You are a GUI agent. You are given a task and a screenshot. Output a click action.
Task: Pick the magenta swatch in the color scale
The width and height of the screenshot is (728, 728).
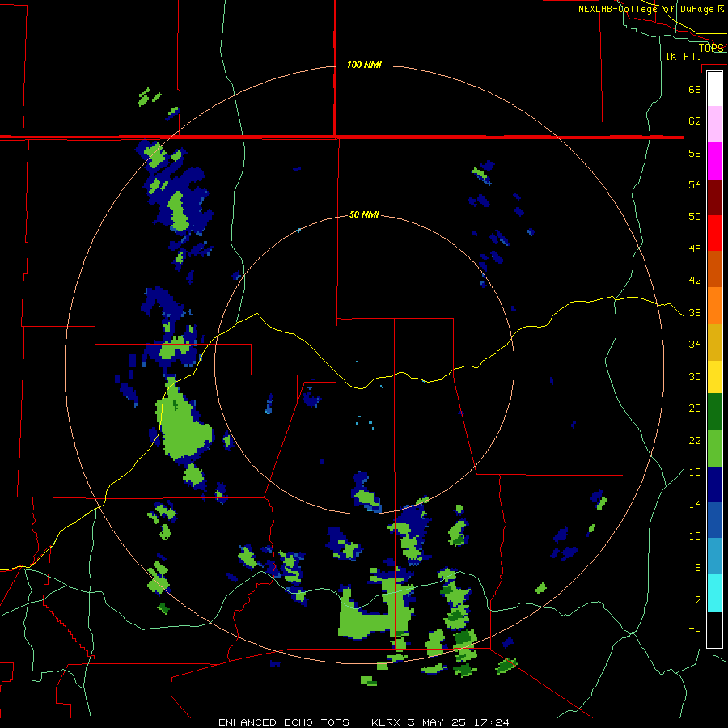[714, 161]
